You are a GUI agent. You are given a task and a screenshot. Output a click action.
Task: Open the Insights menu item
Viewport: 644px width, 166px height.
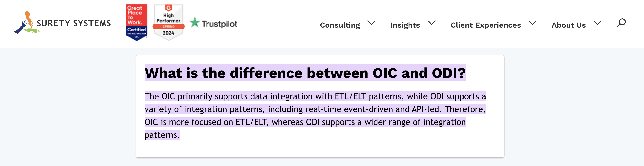click(x=405, y=25)
